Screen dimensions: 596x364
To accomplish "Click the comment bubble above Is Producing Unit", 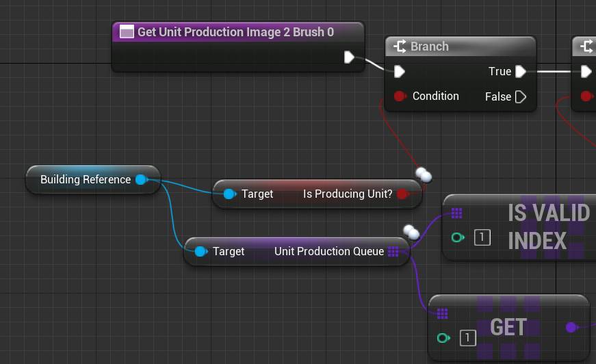I will 424,175.
